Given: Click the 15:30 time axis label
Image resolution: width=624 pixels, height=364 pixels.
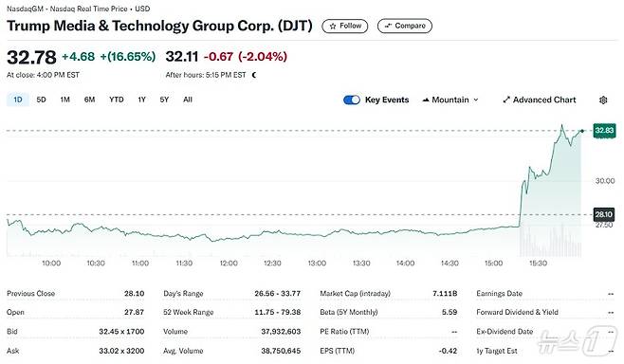Looking at the screenshot, I should click(x=538, y=264).
